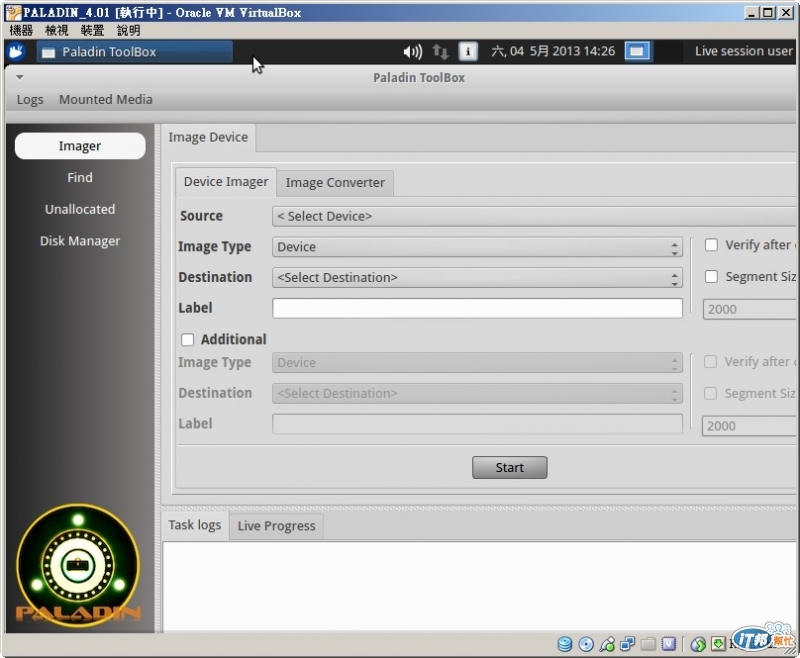
Task: Open Disk Manager in the sidebar
Action: [80, 241]
